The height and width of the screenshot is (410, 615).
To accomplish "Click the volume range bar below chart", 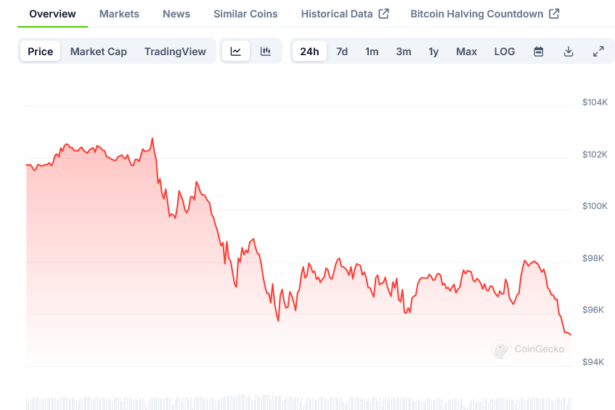I will click(x=300, y=402).
